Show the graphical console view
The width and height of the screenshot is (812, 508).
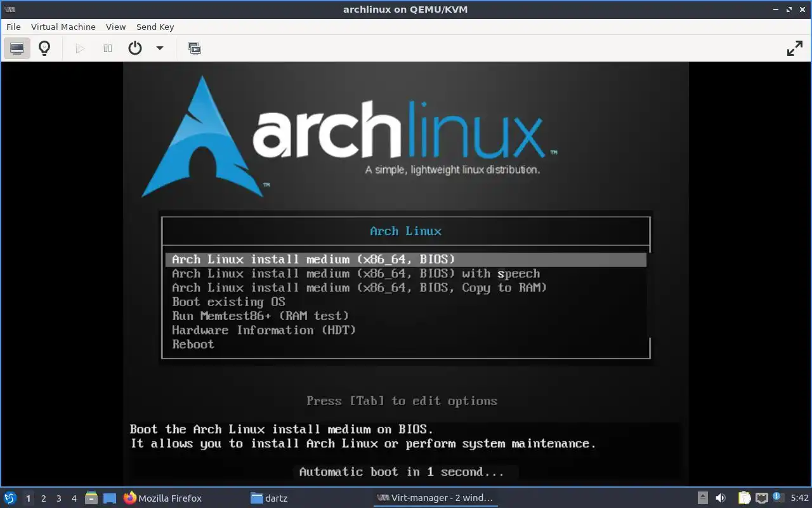17,48
